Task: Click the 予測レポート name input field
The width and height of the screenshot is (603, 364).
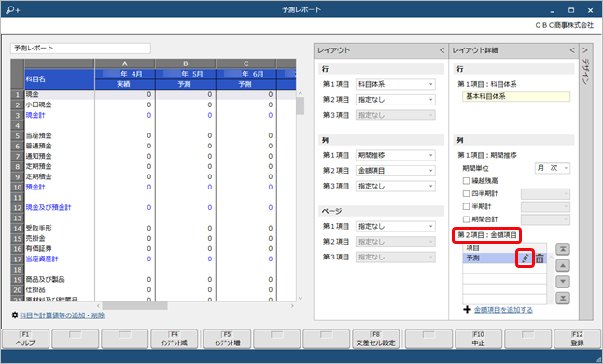Action: coord(80,49)
